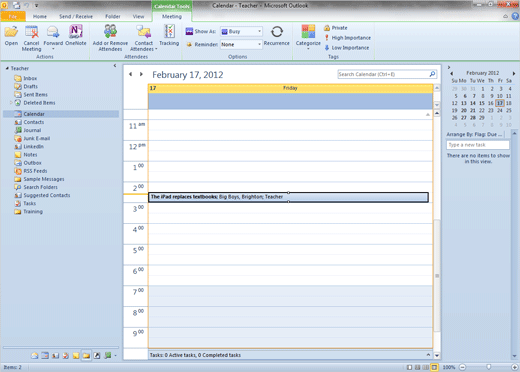This screenshot has width=520, height=372.
Task: Switch to Contacts in navigation bar
Action: pyautogui.click(x=55, y=356)
